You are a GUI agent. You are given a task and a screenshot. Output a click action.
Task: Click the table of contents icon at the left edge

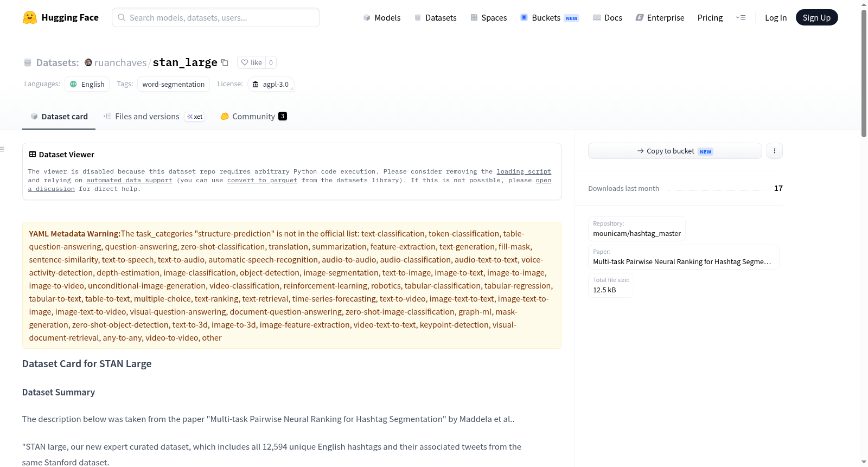3,149
